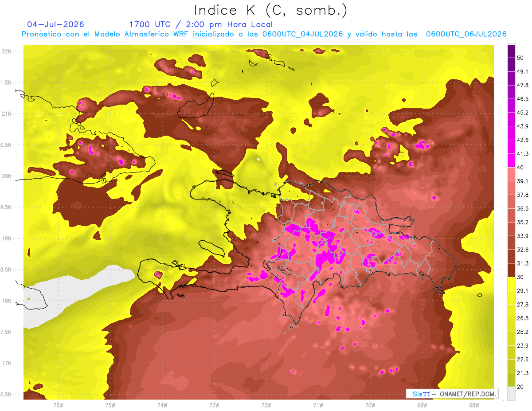This screenshot has height=411, width=532.
Task: Click the colorbar value "36.5"
Action: [x=523, y=208]
